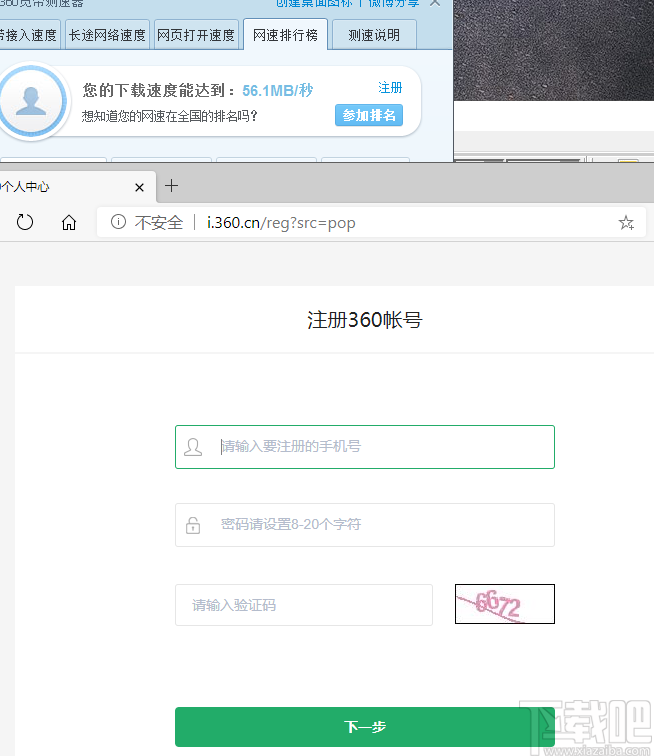Focus the password 8-20 characters field
The height and width of the screenshot is (756, 654).
[365, 525]
